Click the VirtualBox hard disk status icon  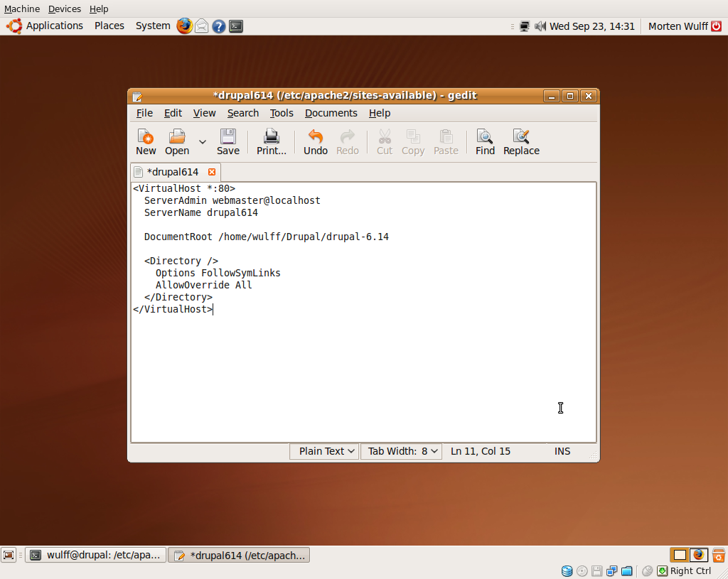pos(567,570)
